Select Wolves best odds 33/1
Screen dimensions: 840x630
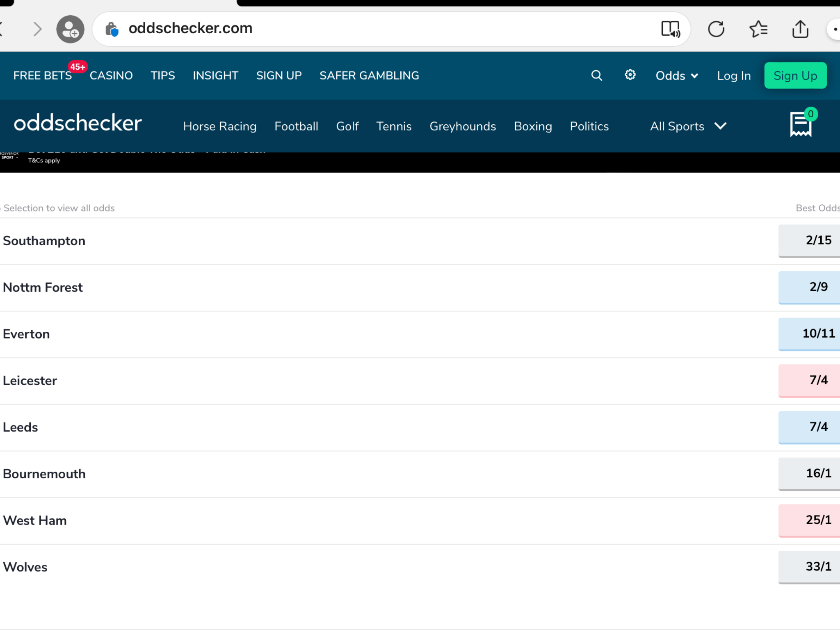click(x=809, y=567)
